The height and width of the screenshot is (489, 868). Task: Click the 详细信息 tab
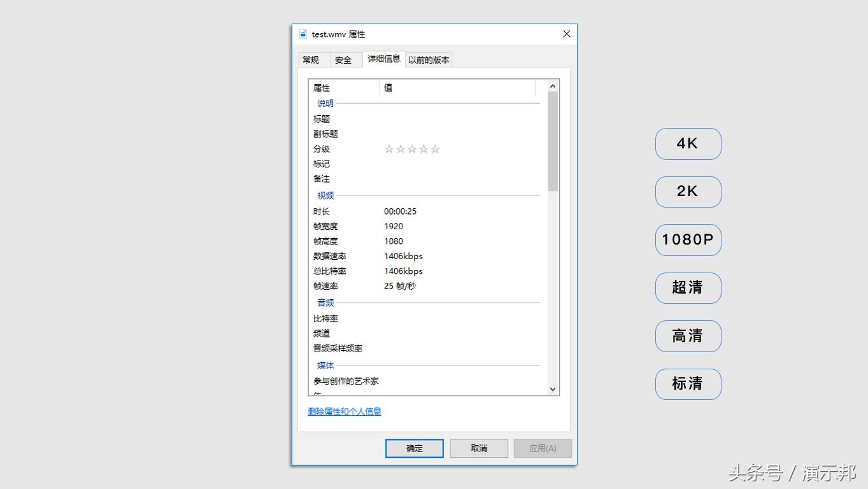pos(384,59)
